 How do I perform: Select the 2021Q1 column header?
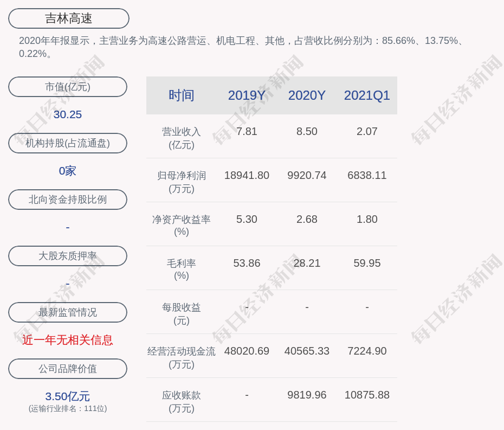click(x=367, y=95)
